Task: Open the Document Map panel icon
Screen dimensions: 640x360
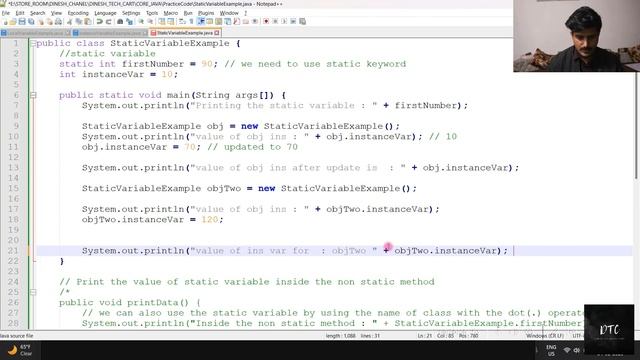Action: pos(218,21)
